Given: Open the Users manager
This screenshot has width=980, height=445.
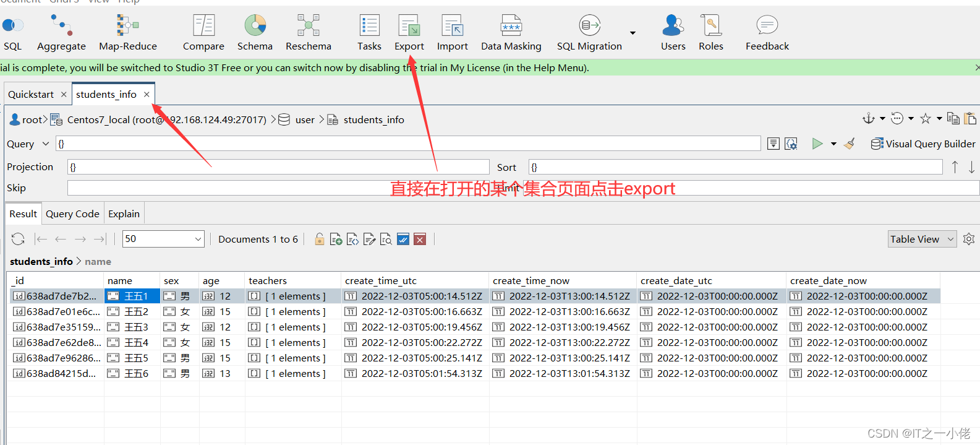Looking at the screenshot, I should pyautogui.click(x=673, y=33).
